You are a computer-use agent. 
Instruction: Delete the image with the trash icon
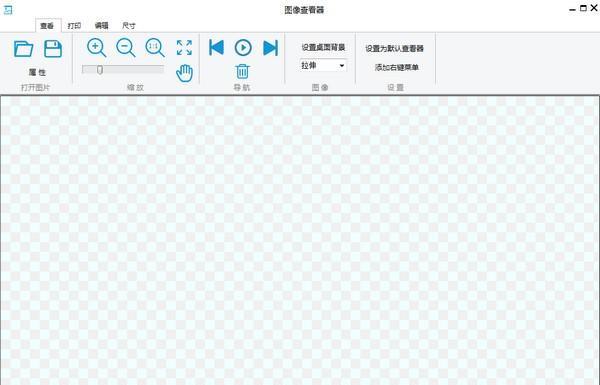tap(242, 71)
